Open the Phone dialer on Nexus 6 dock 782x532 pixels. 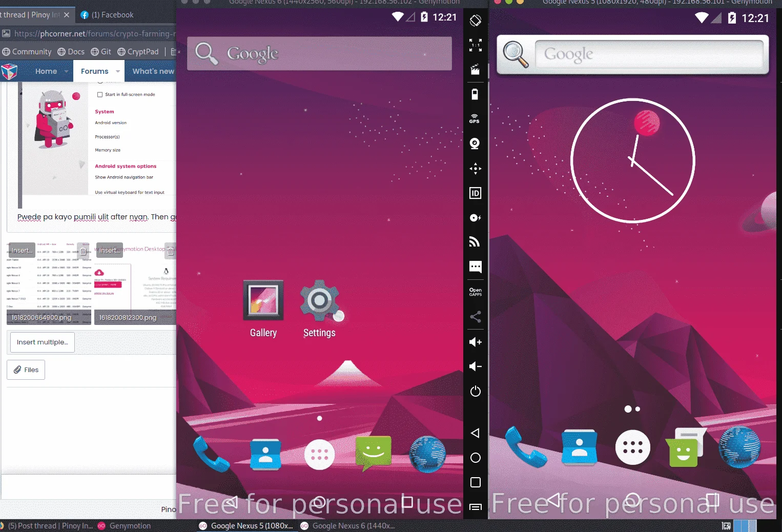(x=211, y=454)
